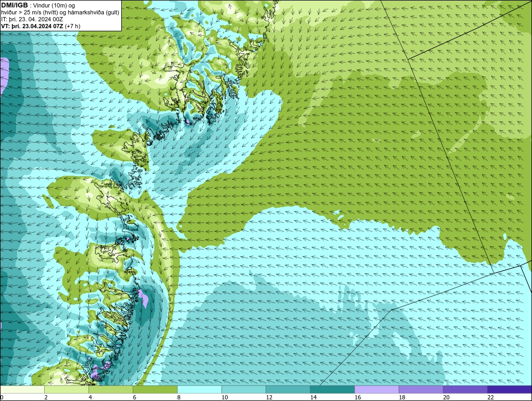Click the legend label '4'
Viewport: 532px width, 401px height.
(90, 397)
